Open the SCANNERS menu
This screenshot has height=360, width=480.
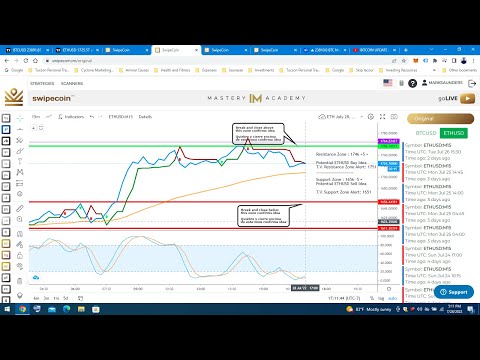click(72, 83)
